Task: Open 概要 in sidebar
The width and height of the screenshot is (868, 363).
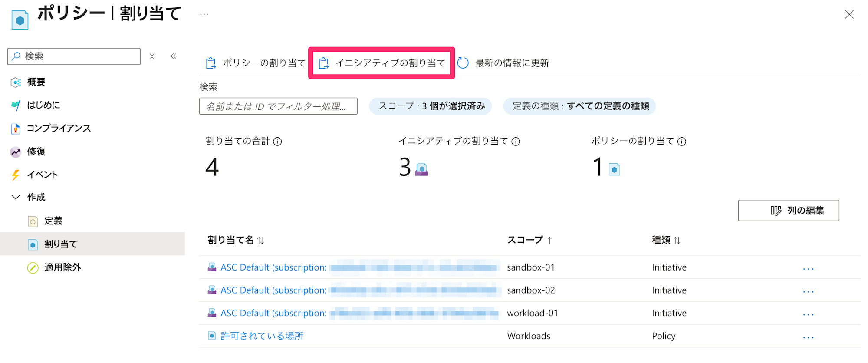Action: click(x=36, y=82)
